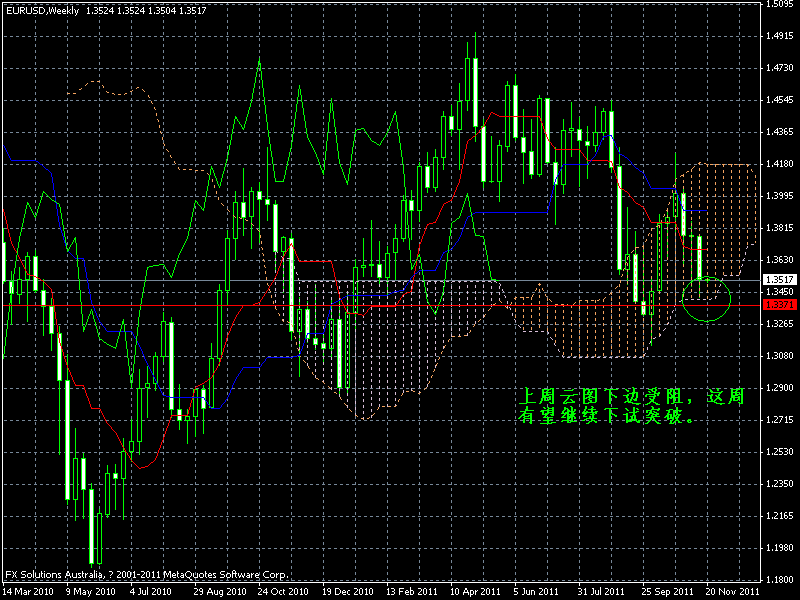The image size is (800, 600).
Task: Click the 1.4545 price axis value
Action: [780, 100]
